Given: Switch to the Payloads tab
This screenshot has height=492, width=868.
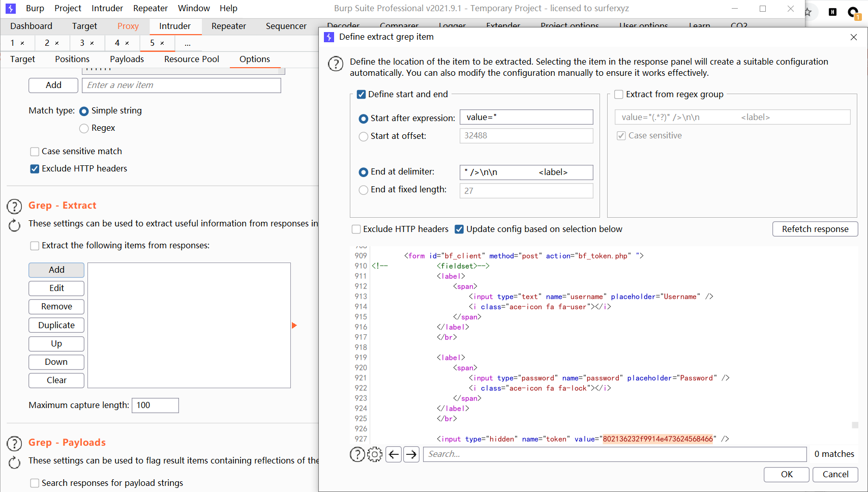Looking at the screenshot, I should coord(127,59).
